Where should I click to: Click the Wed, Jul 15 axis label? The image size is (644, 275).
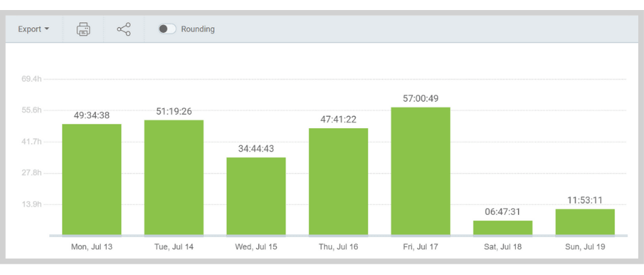point(256,247)
